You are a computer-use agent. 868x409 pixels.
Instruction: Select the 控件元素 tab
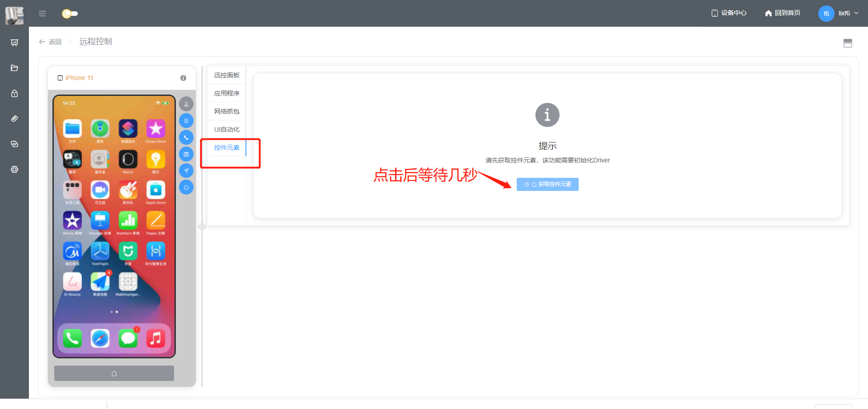click(x=226, y=147)
